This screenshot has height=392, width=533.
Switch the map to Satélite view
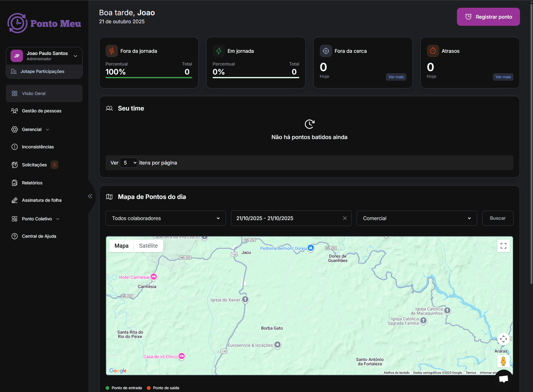148,246
